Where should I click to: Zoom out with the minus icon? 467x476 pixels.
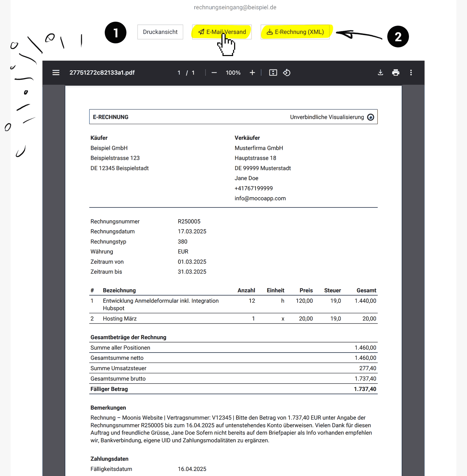tap(214, 73)
